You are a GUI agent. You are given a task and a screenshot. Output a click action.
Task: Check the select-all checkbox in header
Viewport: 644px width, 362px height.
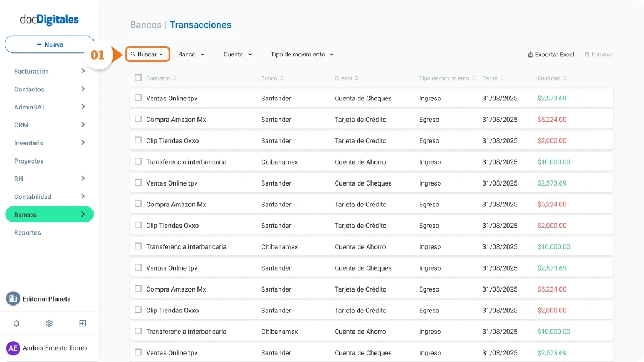[x=138, y=78]
